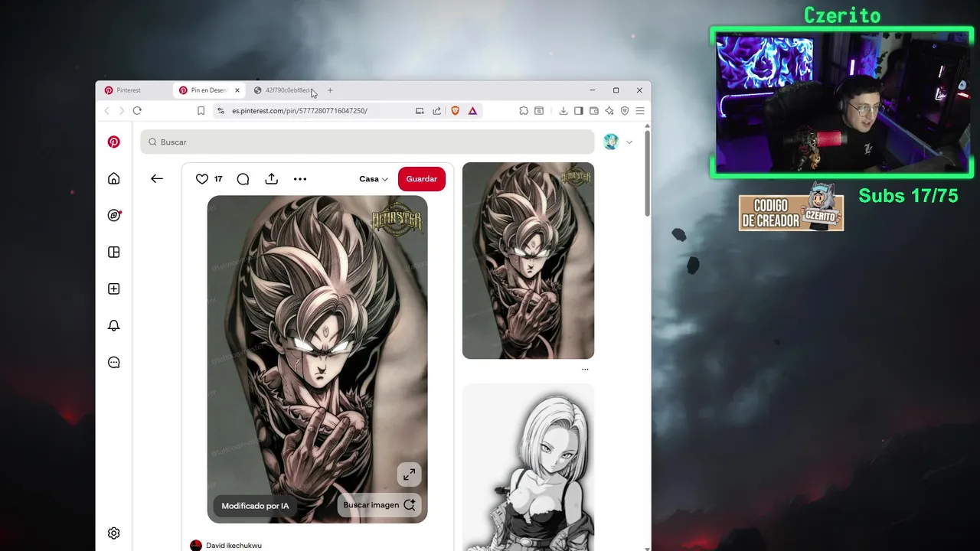Open the related Goku tattoo pin thumbnail
The width and height of the screenshot is (980, 551).
[528, 260]
